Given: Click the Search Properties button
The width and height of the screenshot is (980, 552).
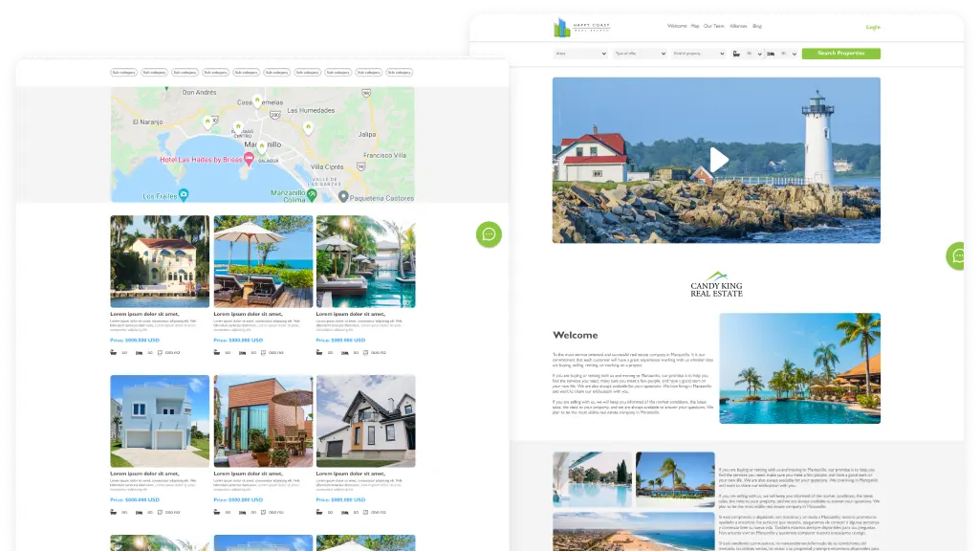Looking at the screenshot, I should point(840,54).
